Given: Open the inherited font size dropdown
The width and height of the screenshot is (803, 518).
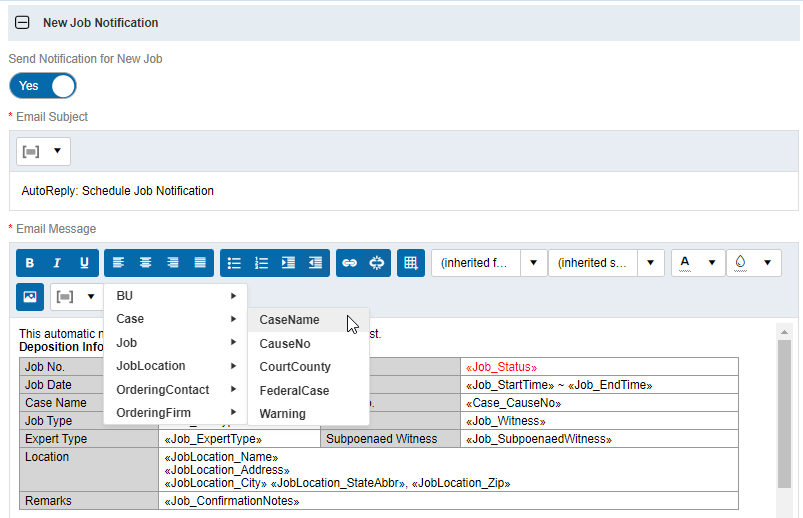Looking at the screenshot, I should [606, 263].
